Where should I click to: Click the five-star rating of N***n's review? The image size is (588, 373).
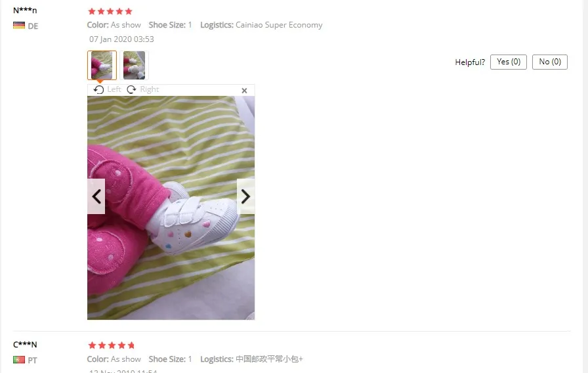tap(110, 11)
